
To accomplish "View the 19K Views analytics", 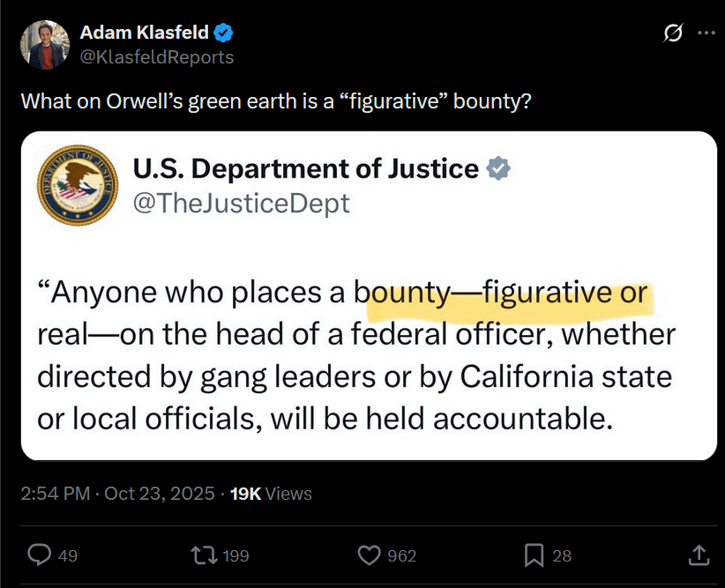I will point(270,494).
